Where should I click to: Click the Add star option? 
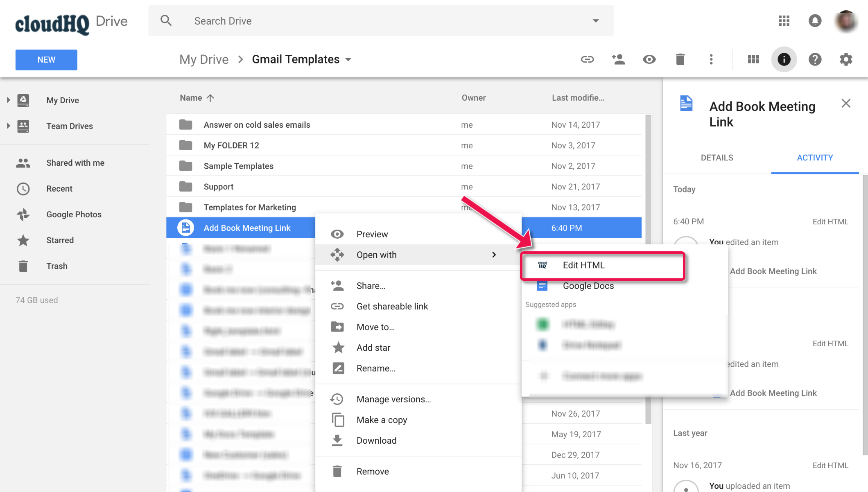(x=372, y=347)
